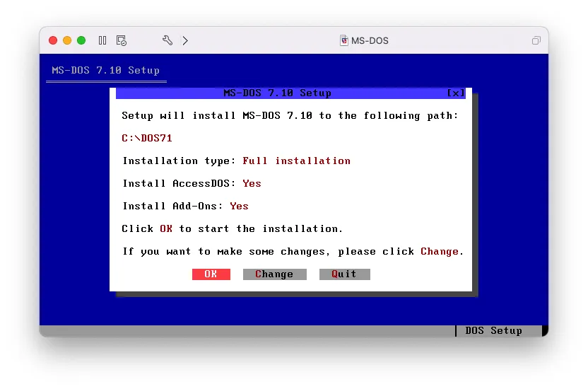Take a snapshot of the VM
This screenshot has width=588, height=389.
(121, 40)
